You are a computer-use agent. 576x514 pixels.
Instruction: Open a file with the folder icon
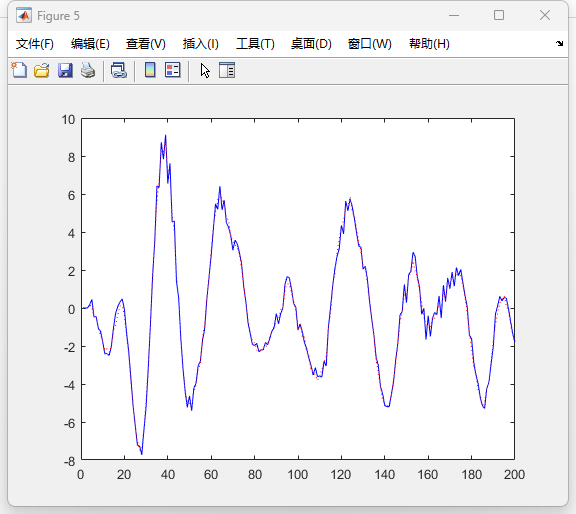pyautogui.click(x=42, y=70)
